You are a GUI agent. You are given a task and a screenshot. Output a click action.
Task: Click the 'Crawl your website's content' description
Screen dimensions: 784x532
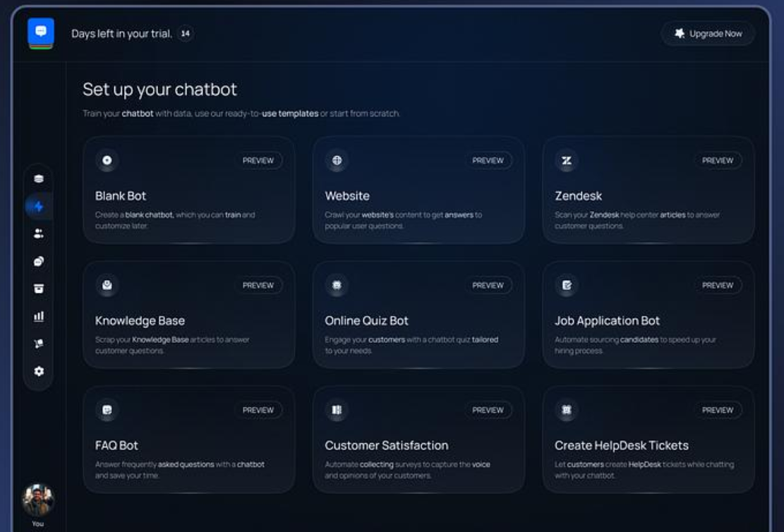tap(404, 220)
